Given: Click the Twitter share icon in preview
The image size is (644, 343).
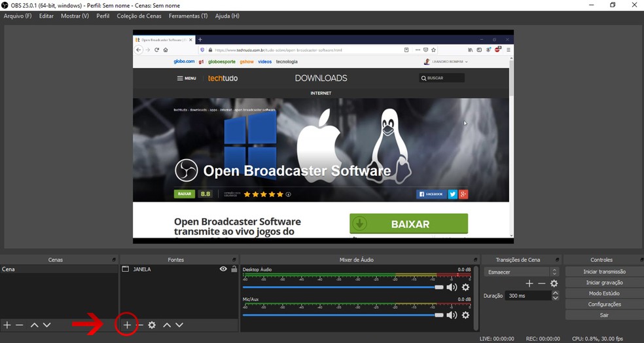Looking at the screenshot, I should pyautogui.click(x=453, y=194).
